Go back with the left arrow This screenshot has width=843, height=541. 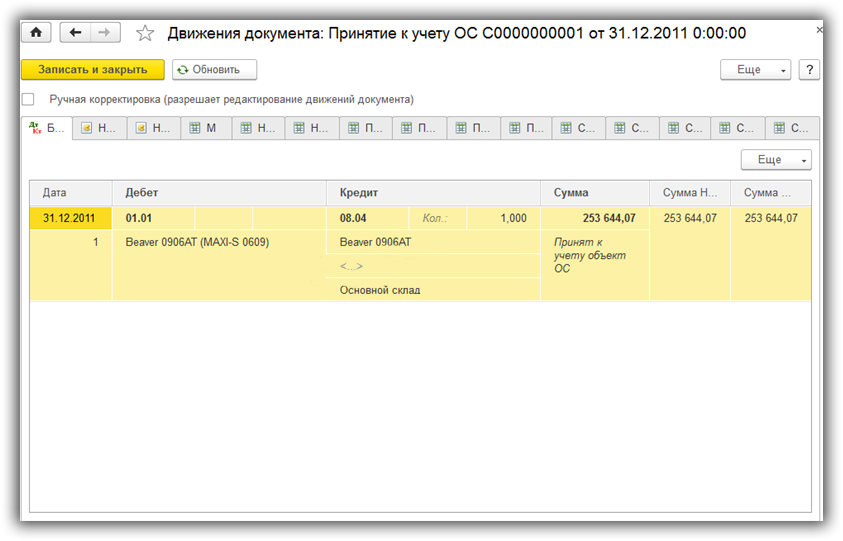(75, 33)
